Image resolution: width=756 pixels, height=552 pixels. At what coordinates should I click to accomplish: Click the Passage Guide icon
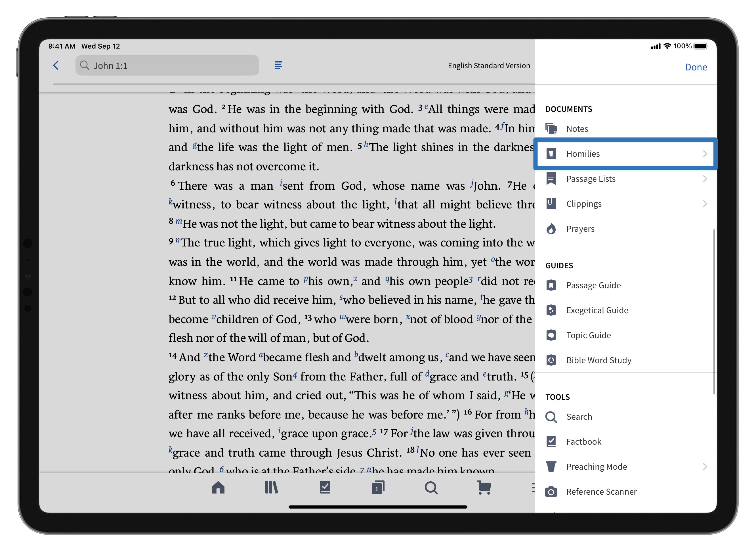point(551,285)
